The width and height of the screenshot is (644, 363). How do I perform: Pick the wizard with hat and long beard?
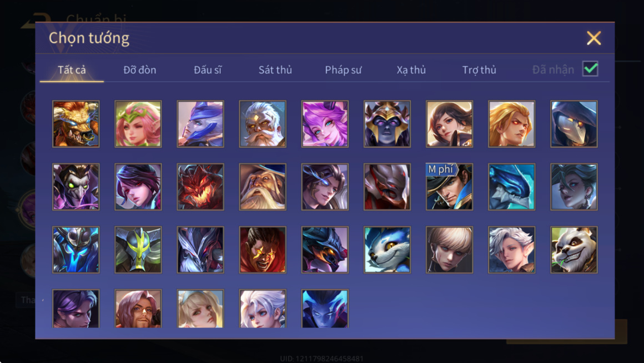[263, 187]
